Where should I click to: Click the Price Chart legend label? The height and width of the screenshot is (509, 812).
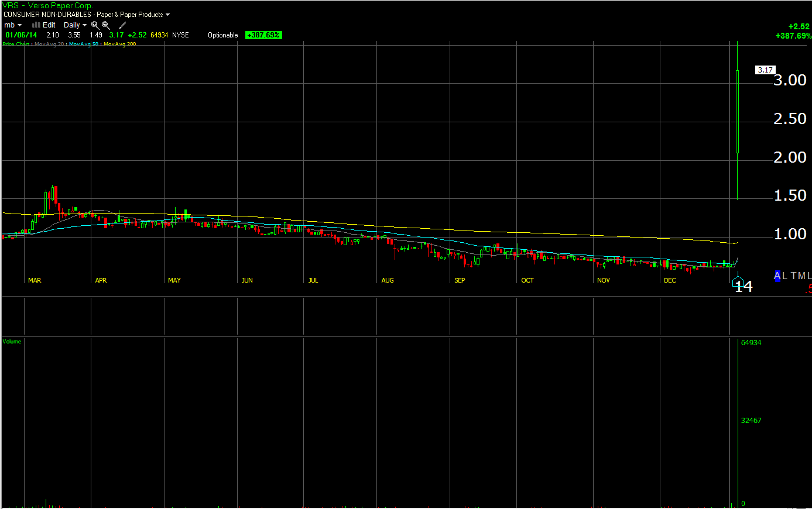pyautogui.click(x=16, y=44)
